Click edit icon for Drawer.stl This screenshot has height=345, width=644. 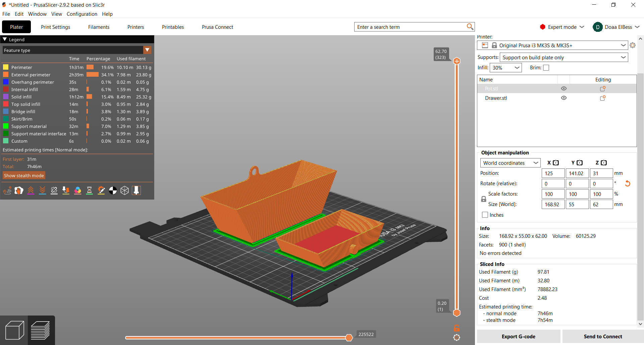[x=603, y=98]
